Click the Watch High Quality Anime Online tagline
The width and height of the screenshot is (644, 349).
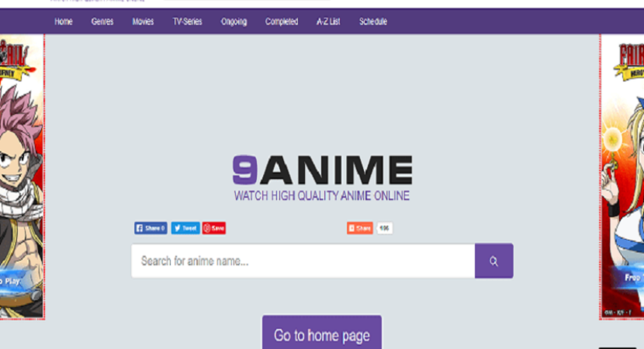pyautogui.click(x=322, y=195)
